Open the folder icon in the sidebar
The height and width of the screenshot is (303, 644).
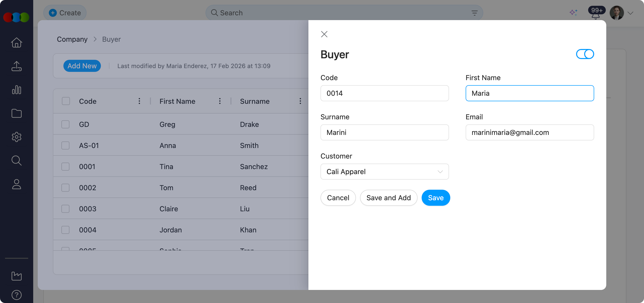tap(16, 113)
